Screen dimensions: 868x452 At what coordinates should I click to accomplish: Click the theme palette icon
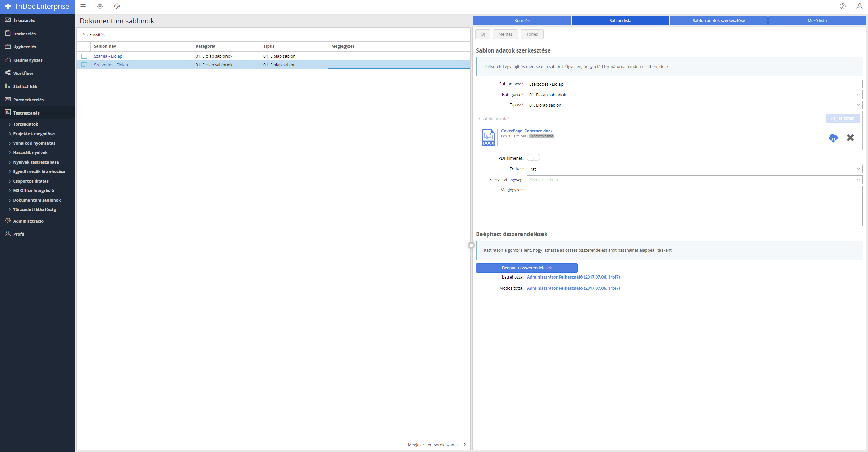[117, 6]
